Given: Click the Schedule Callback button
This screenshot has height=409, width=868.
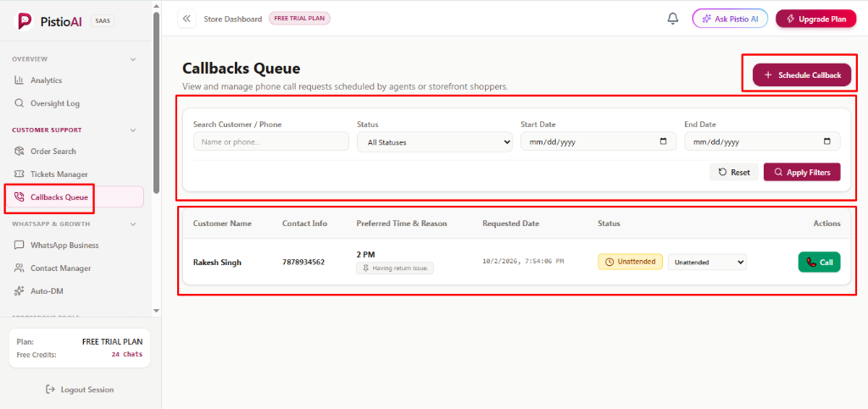Looking at the screenshot, I should click(x=802, y=75).
